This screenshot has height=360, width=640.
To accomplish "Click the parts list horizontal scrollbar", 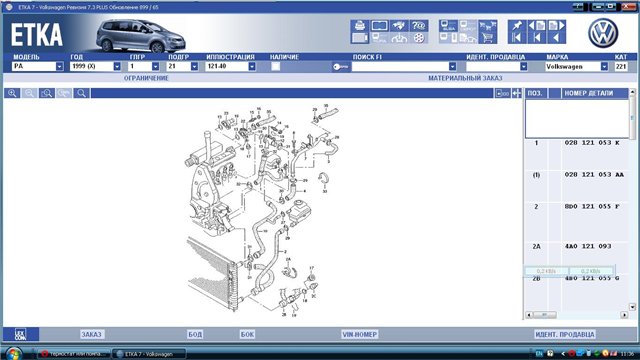I will [x=577, y=315].
